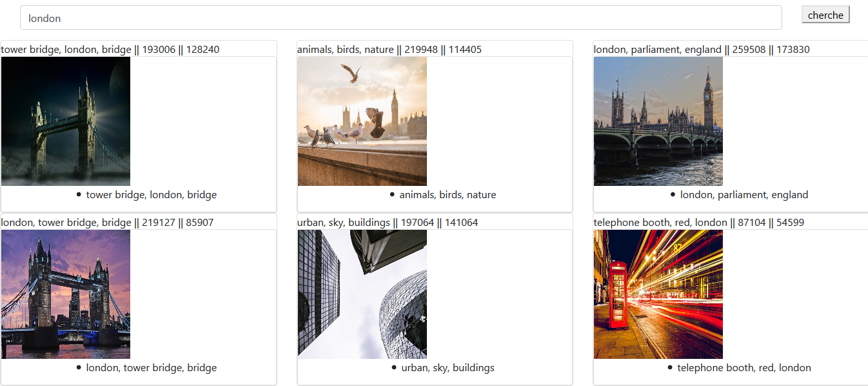Open the pigeons and birds photo thumbnail

(x=362, y=121)
